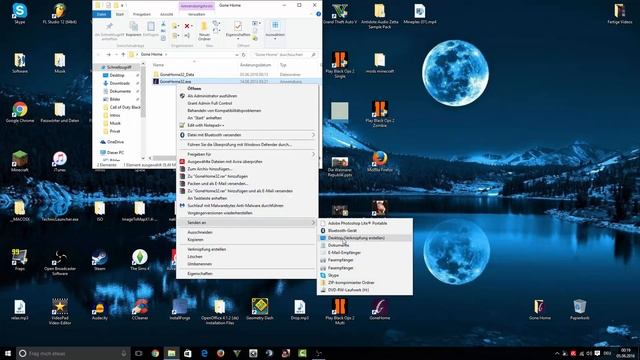Select Dokumente in navigation pane
This screenshot has width=640, height=360.
(x=119, y=91)
